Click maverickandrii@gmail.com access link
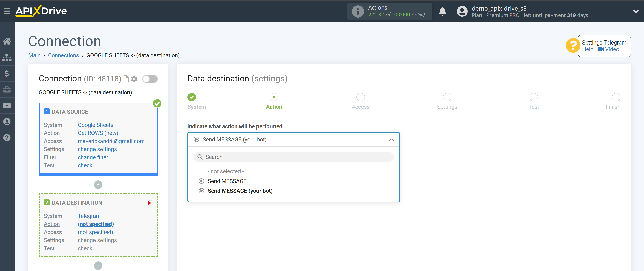Screen dimensions: 644x271 (x=111, y=141)
